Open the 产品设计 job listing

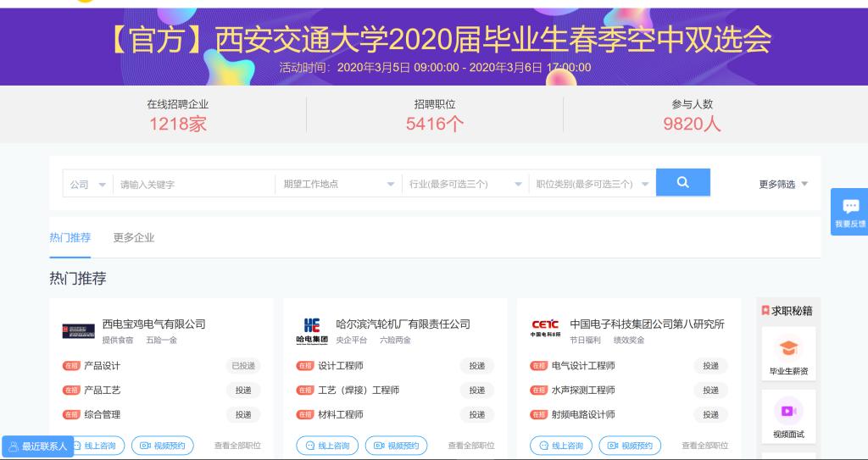pyautogui.click(x=102, y=366)
